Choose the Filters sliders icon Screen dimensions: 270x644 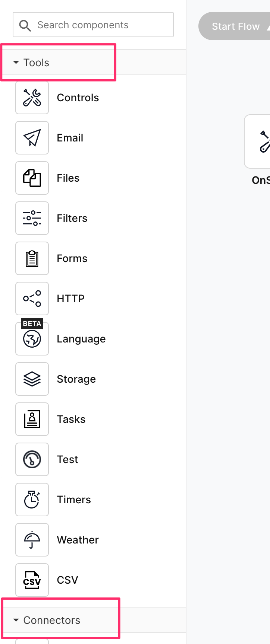point(32,218)
